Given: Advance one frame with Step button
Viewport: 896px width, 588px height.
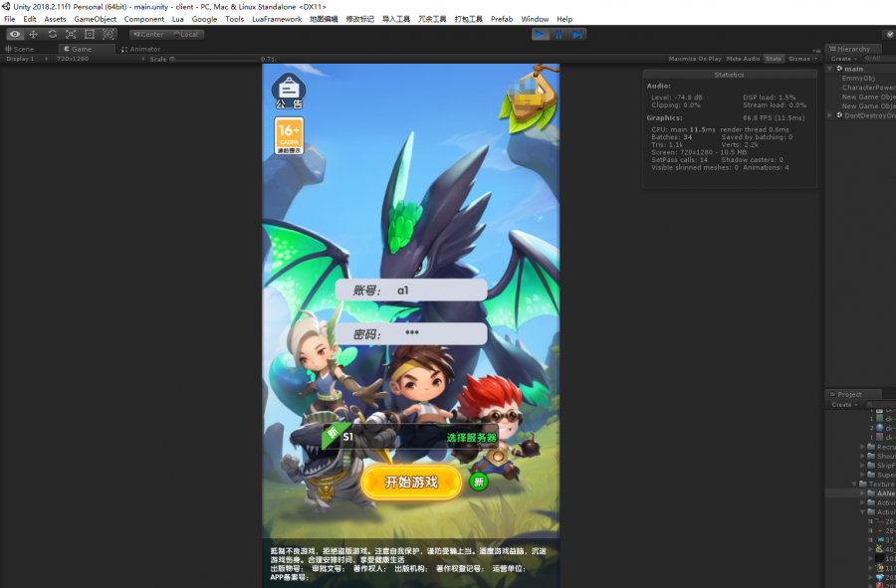Looking at the screenshot, I should (x=577, y=34).
